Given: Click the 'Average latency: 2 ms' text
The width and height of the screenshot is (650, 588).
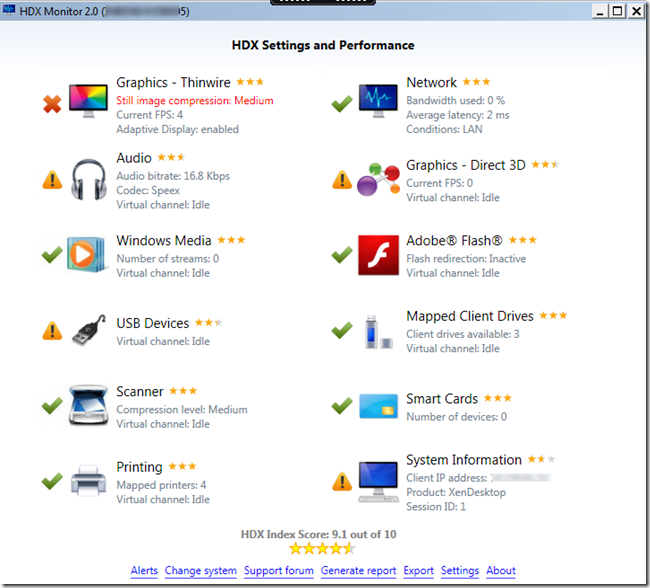Looking at the screenshot, I should pyautogui.click(x=458, y=115).
